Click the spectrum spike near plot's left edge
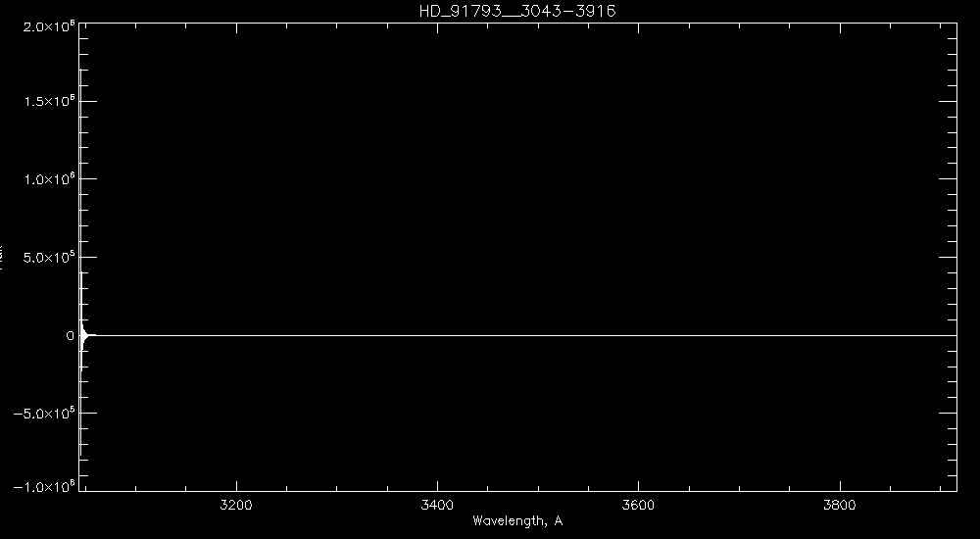980x539 pixels. (x=81, y=263)
